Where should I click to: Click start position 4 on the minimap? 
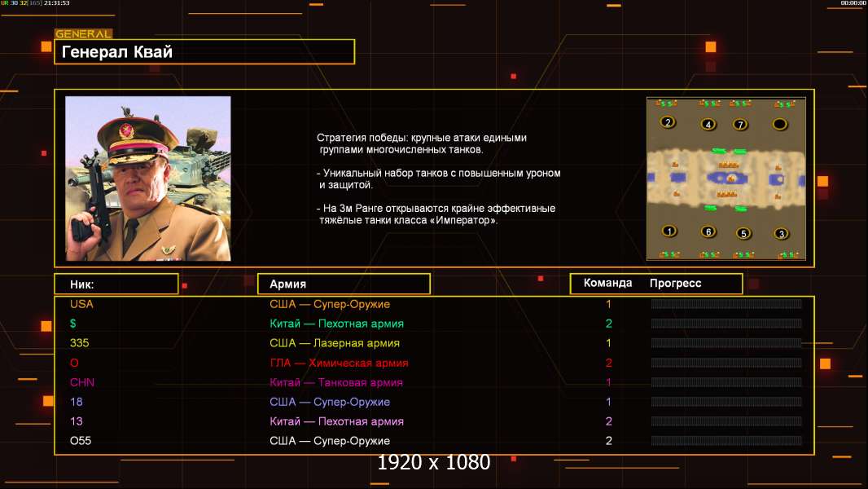[x=708, y=124]
